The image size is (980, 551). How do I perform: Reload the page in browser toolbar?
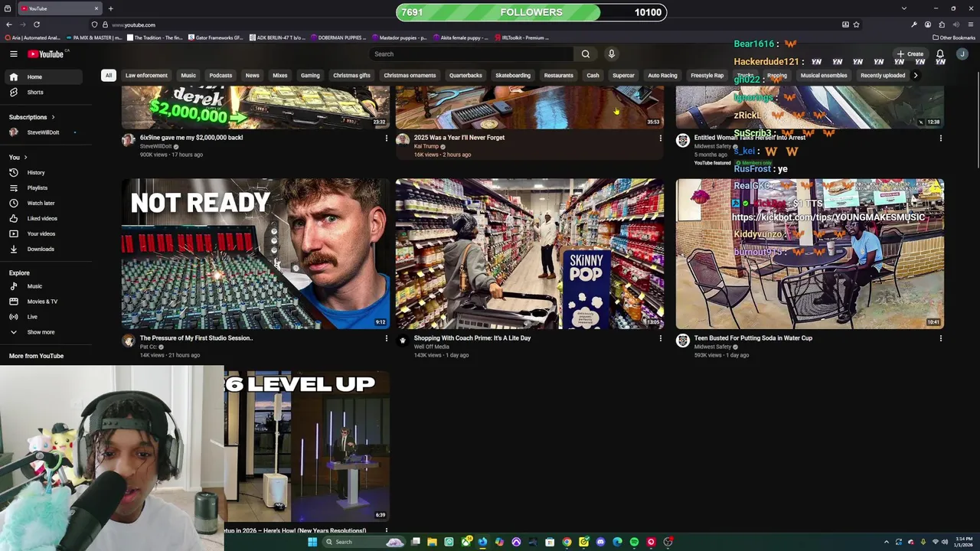coord(36,24)
